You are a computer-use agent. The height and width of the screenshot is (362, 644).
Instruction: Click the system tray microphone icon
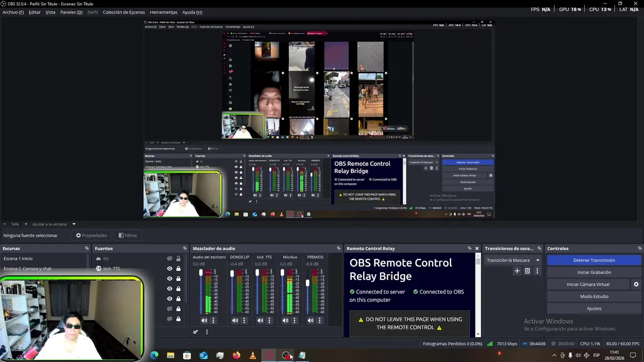pyautogui.click(x=571, y=355)
